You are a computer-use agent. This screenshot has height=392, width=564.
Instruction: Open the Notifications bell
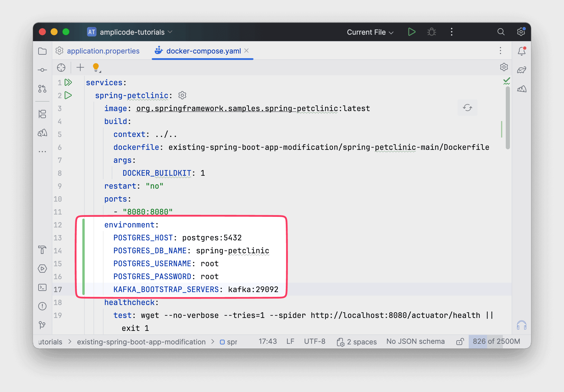click(522, 51)
